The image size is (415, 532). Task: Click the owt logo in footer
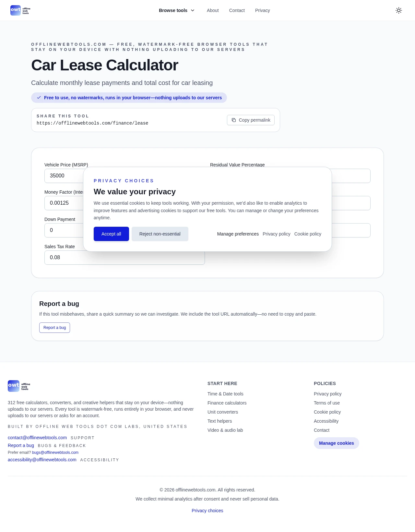coord(19,386)
